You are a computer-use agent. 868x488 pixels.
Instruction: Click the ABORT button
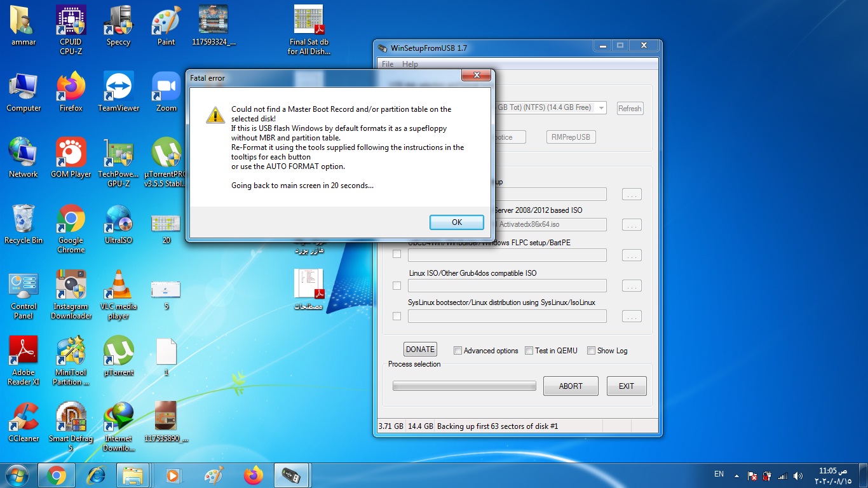tap(571, 386)
